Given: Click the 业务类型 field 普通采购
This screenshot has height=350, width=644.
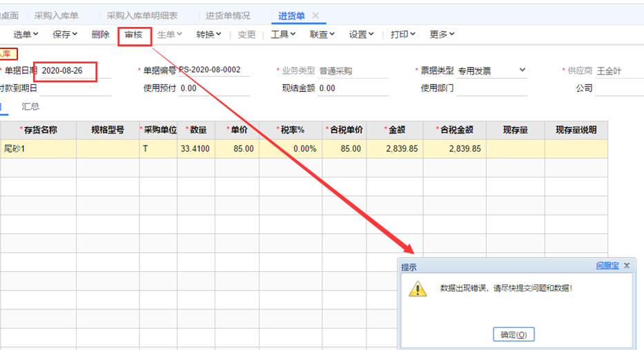Looking at the screenshot, I should coord(353,70).
